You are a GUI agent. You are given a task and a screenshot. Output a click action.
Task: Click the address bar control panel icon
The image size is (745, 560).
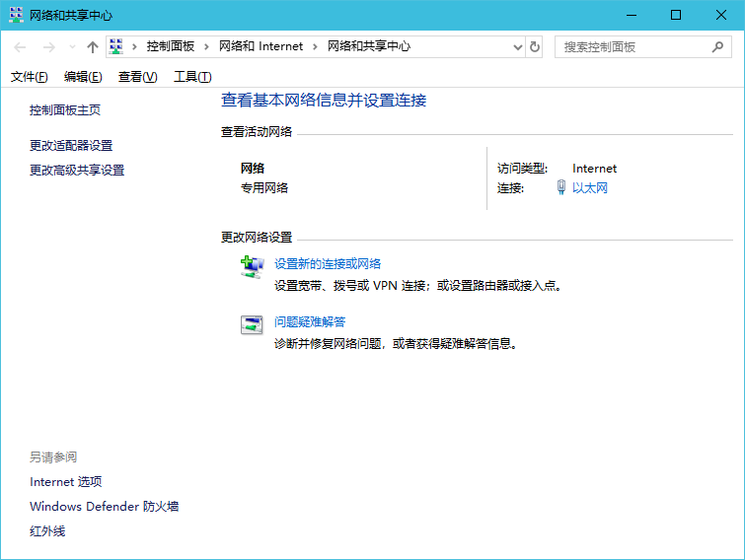(x=115, y=46)
